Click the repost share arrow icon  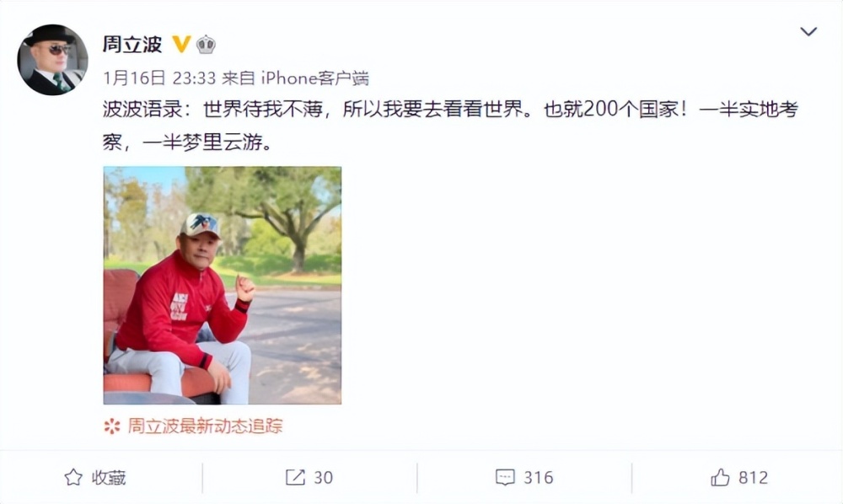click(294, 477)
